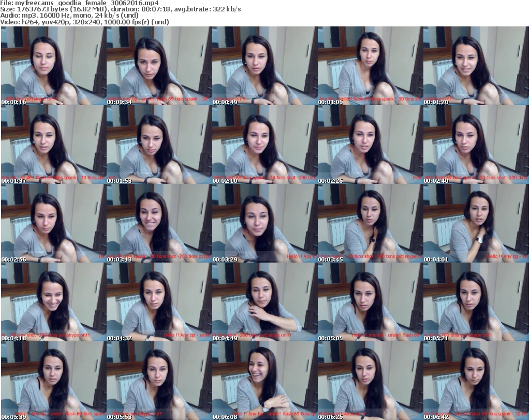Click the thumbnail timestamped 00:06:25
Viewport: 530px width, 420px height.
371,381
